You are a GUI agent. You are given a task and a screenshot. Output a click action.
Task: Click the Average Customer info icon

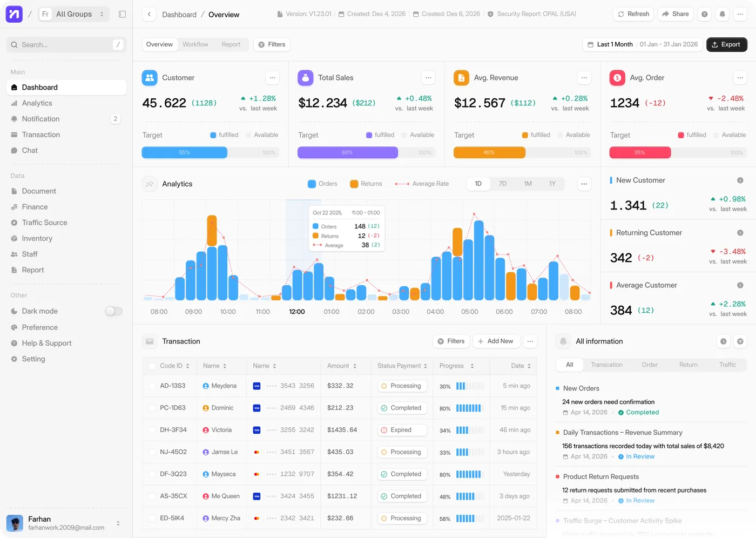pyautogui.click(x=740, y=285)
